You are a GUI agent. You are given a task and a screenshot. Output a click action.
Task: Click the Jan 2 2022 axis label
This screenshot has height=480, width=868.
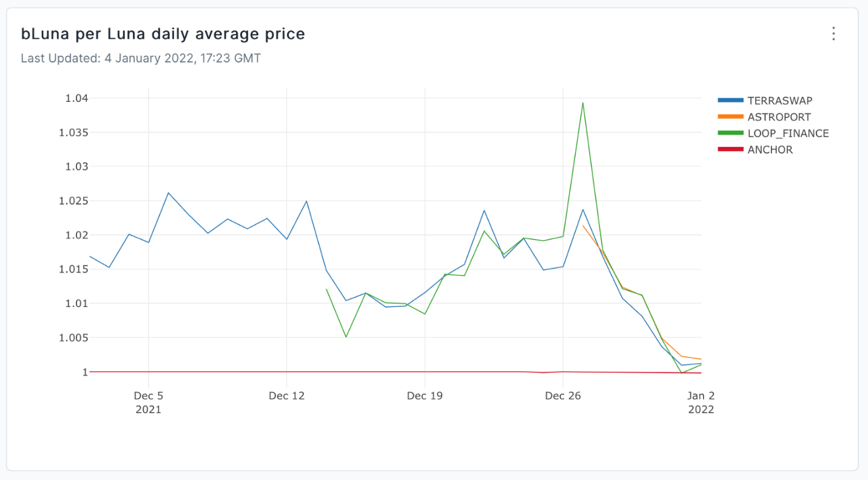[701, 402]
